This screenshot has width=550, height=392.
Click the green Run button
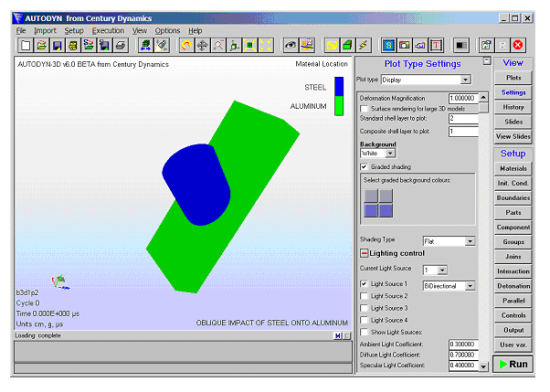click(513, 364)
